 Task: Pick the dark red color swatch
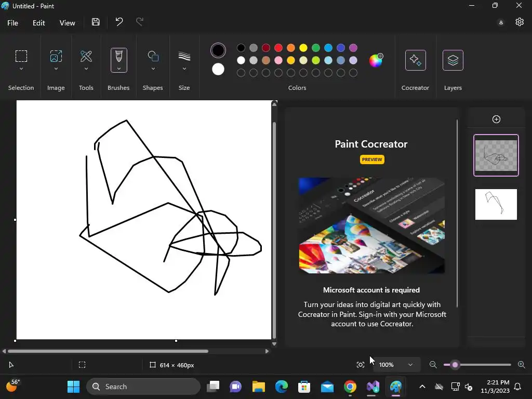pos(266,48)
